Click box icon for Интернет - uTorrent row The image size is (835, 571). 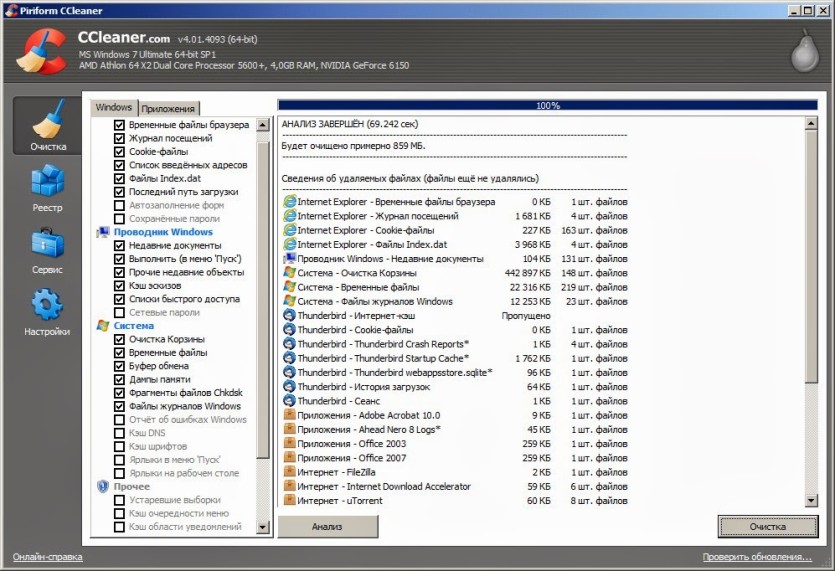click(289, 501)
